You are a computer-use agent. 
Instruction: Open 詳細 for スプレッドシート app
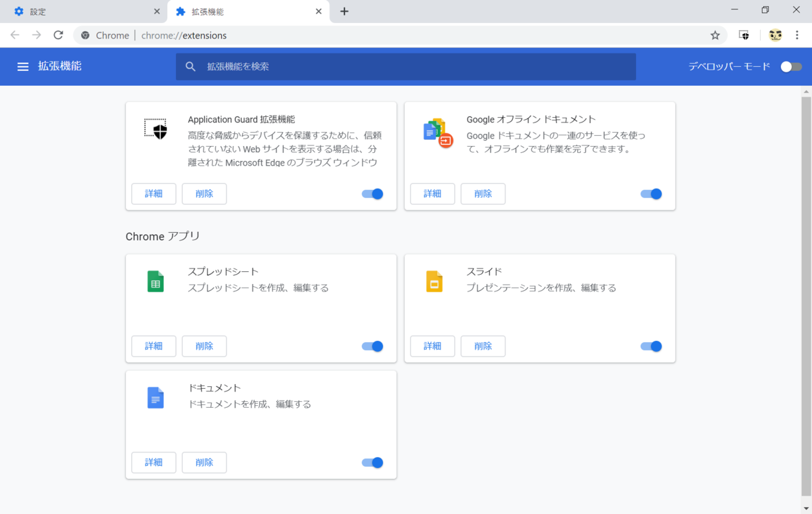click(154, 346)
